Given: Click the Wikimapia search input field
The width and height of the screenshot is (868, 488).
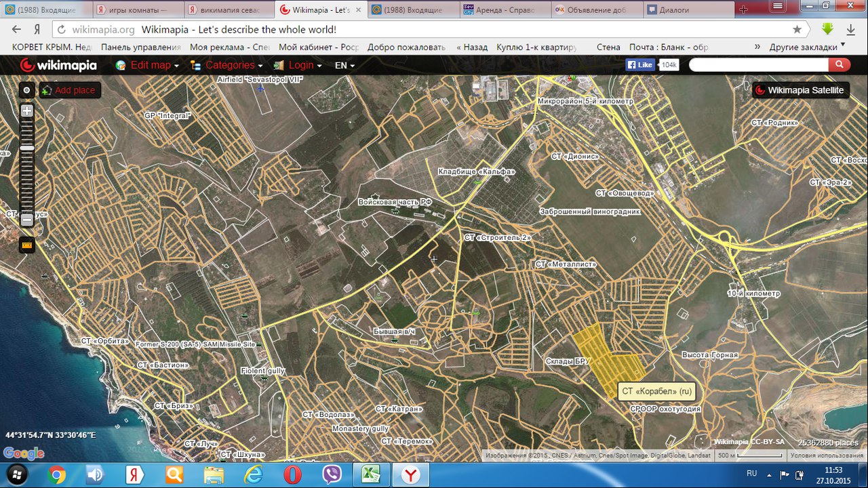Looking at the screenshot, I should [x=758, y=65].
